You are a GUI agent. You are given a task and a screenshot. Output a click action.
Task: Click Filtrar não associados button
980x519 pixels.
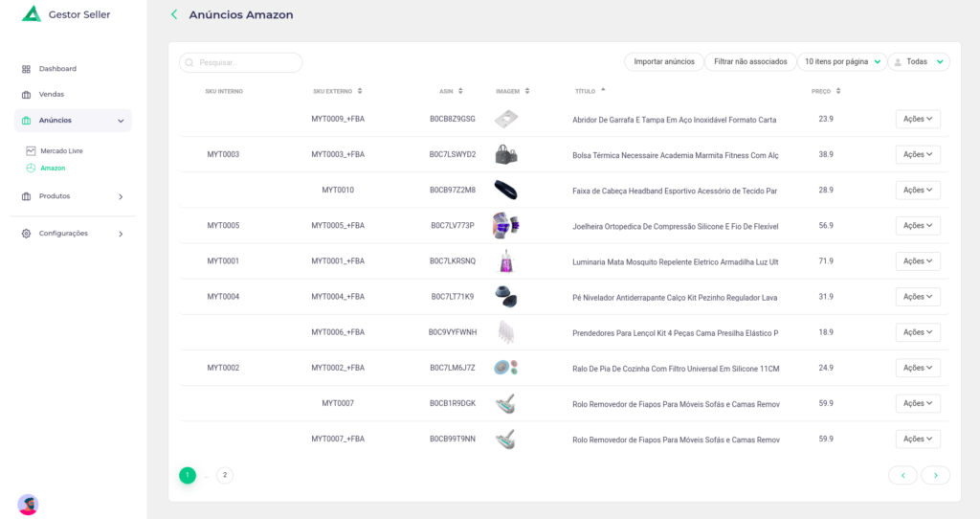[749, 61]
